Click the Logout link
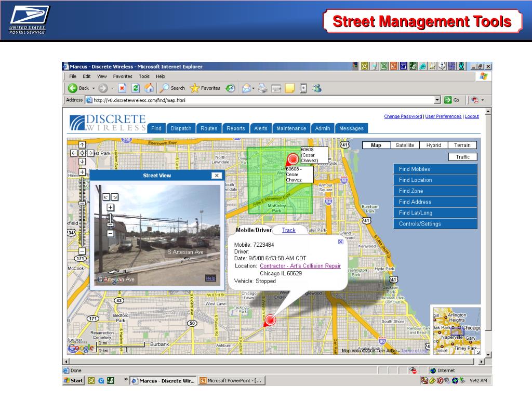 (472, 116)
